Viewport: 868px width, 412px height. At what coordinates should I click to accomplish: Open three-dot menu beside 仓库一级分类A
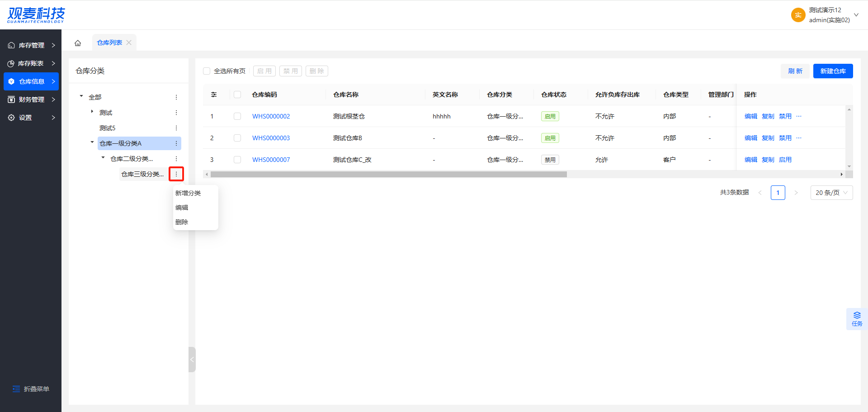click(x=176, y=143)
